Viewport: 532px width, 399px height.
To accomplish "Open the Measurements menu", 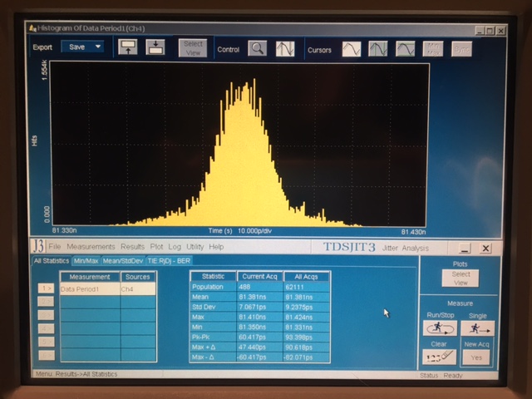I will point(91,247).
